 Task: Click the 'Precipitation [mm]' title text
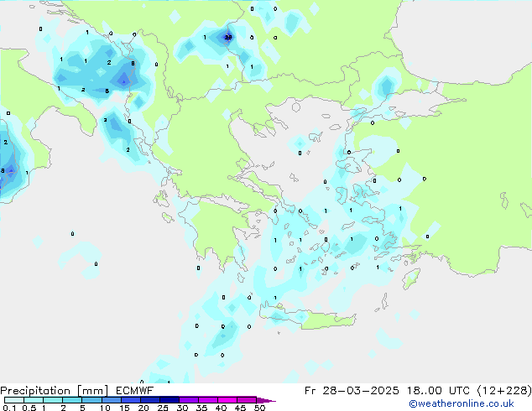(x=54, y=391)
